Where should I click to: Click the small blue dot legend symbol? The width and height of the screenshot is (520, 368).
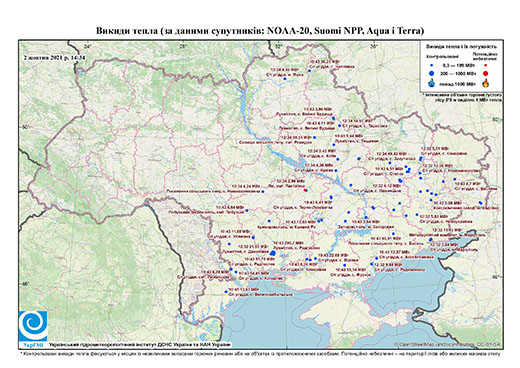[432, 66]
